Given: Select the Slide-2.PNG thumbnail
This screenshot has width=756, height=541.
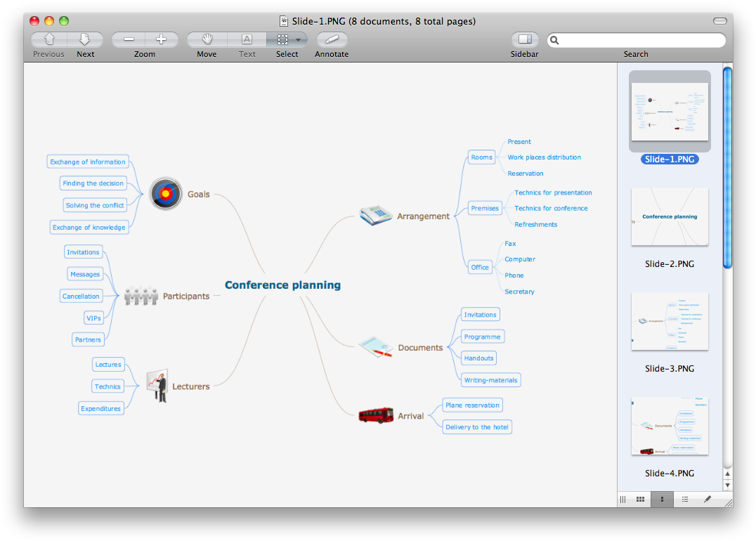Looking at the screenshot, I should [x=670, y=216].
